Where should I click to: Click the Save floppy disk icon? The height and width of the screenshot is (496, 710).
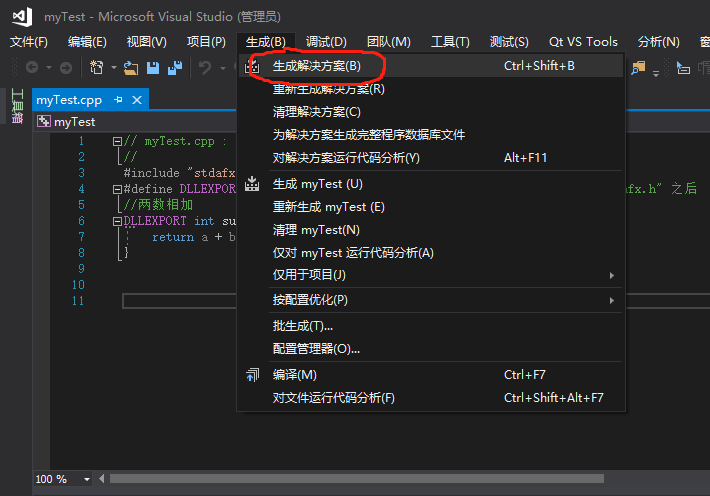point(153,67)
